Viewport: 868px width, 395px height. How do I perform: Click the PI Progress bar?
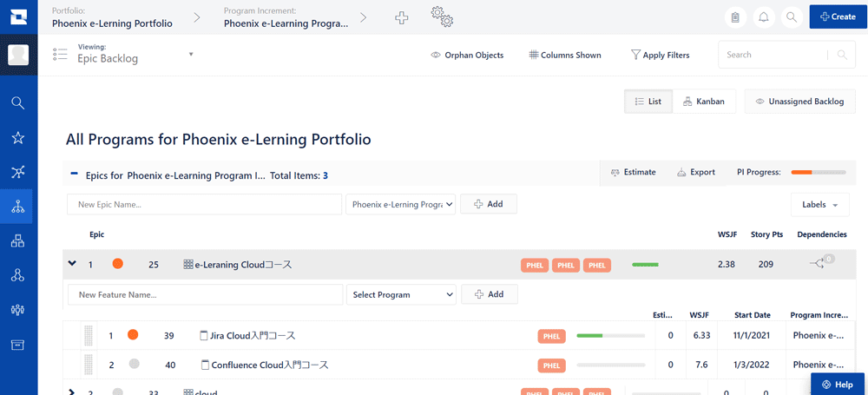coord(819,172)
